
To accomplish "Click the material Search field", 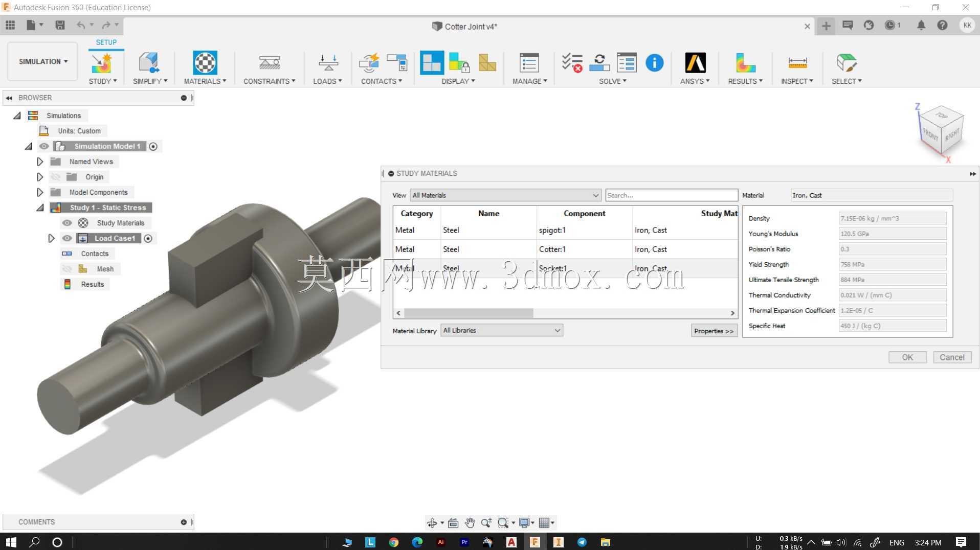I will [671, 195].
